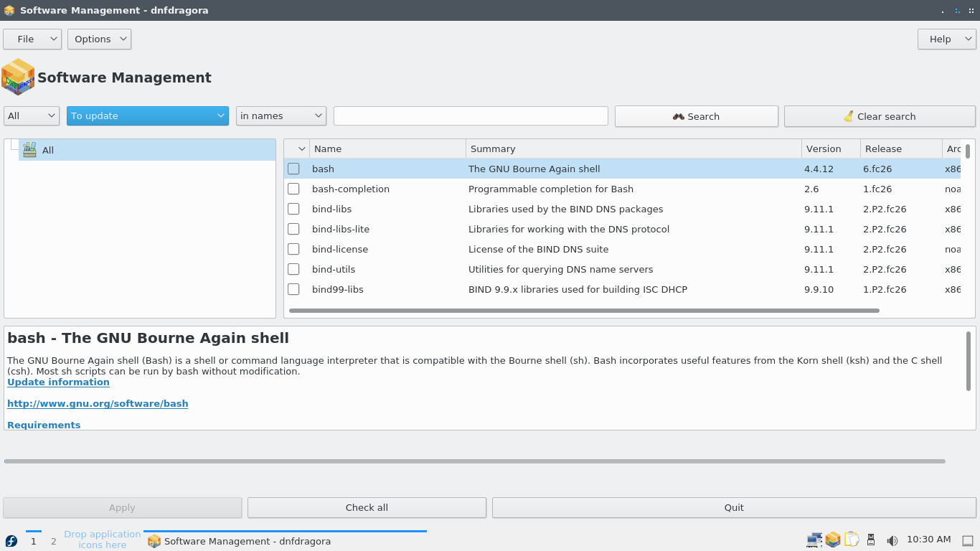
Task: Quit Software Management with the Quit button
Action: 734,507
